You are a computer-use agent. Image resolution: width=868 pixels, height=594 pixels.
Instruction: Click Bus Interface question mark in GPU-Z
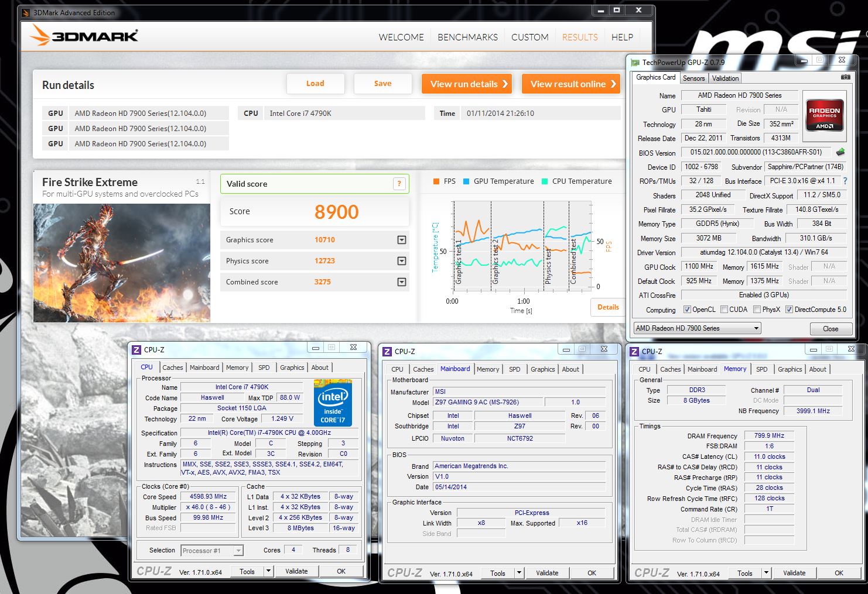coord(845,181)
